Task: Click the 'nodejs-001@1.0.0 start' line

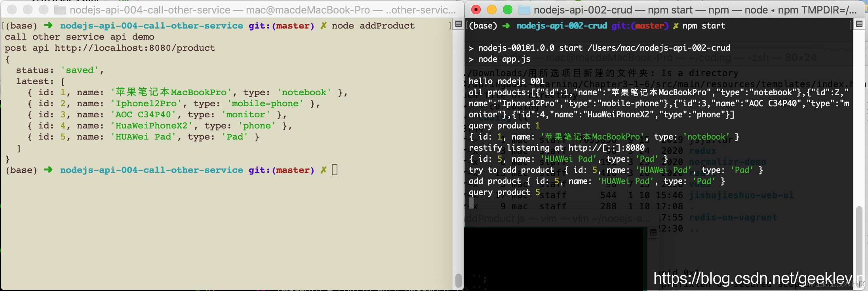Action: pyautogui.click(x=599, y=48)
